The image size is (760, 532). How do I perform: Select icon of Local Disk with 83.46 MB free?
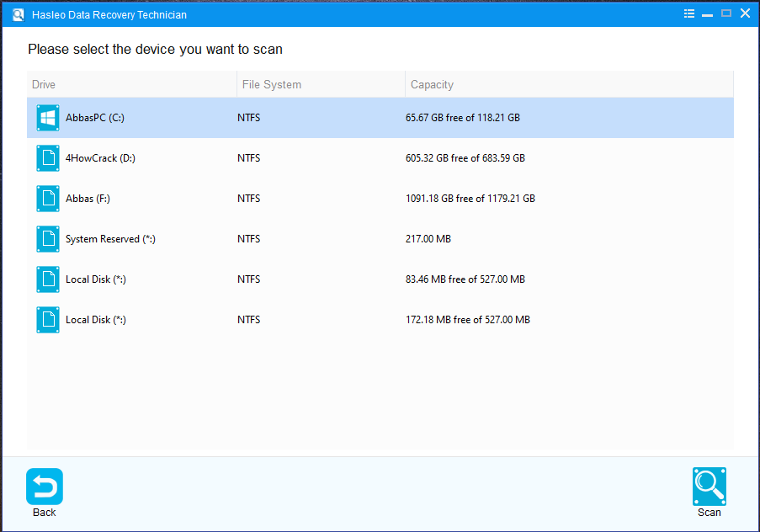click(48, 279)
